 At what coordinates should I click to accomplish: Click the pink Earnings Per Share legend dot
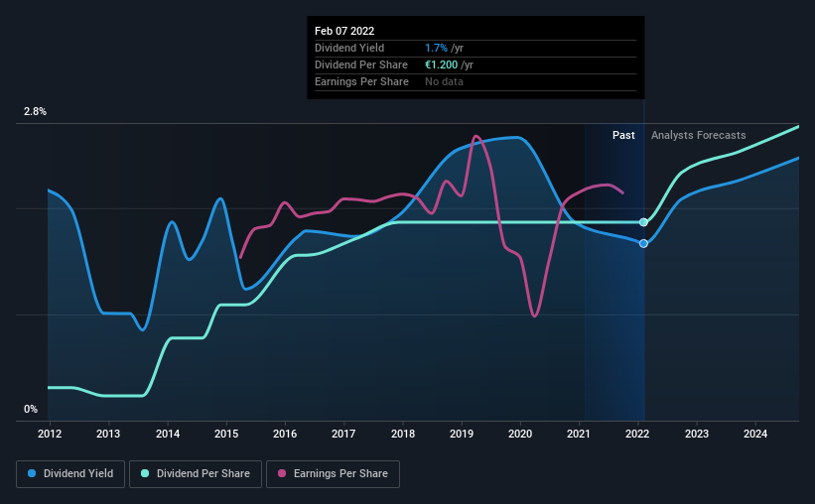(282, 473)
